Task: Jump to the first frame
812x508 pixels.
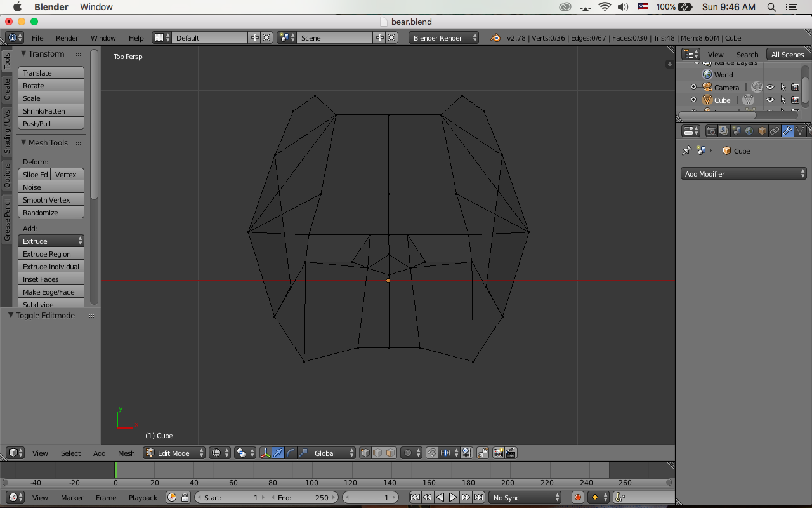Action: click(415, 497)
